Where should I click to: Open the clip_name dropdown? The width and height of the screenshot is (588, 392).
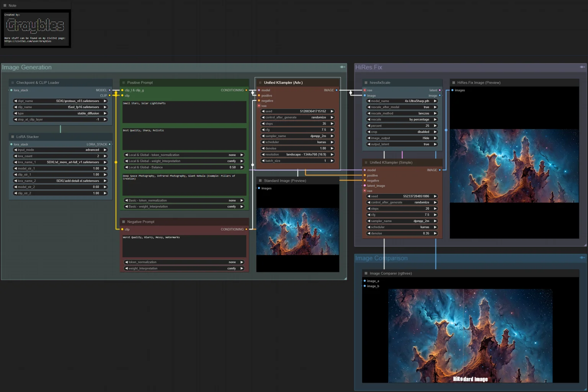pyautogui.click(x=60, y=107)
